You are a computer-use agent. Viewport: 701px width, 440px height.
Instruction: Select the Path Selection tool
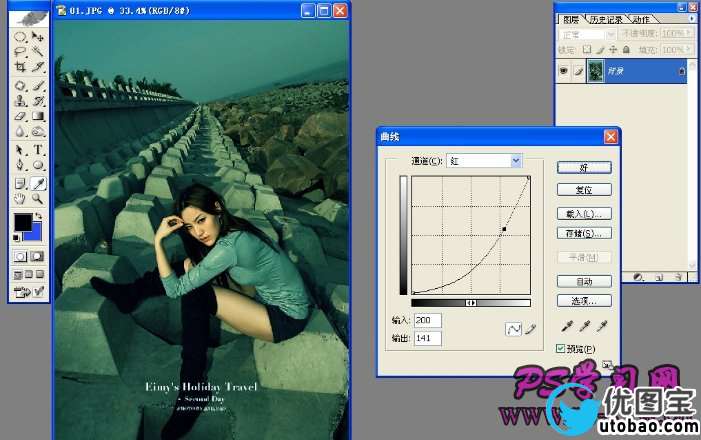coord(20,149)
